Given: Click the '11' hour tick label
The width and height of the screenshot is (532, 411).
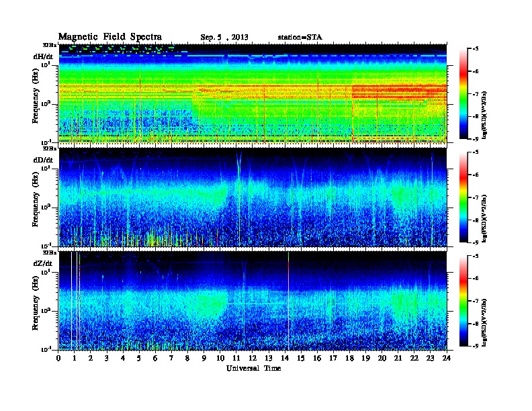Looking at the screenshot, I should (236, 358).
